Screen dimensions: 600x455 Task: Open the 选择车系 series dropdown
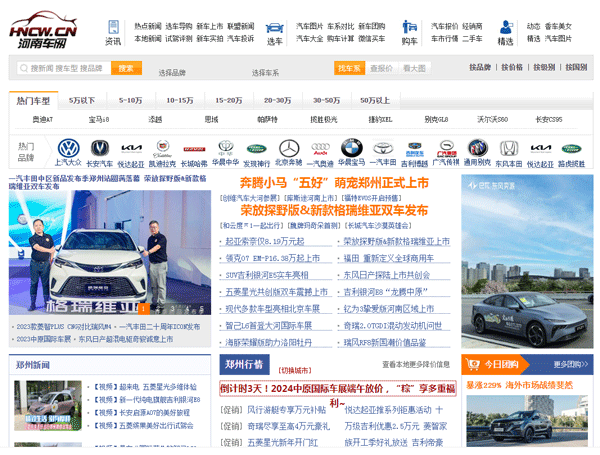click(265, 73)
